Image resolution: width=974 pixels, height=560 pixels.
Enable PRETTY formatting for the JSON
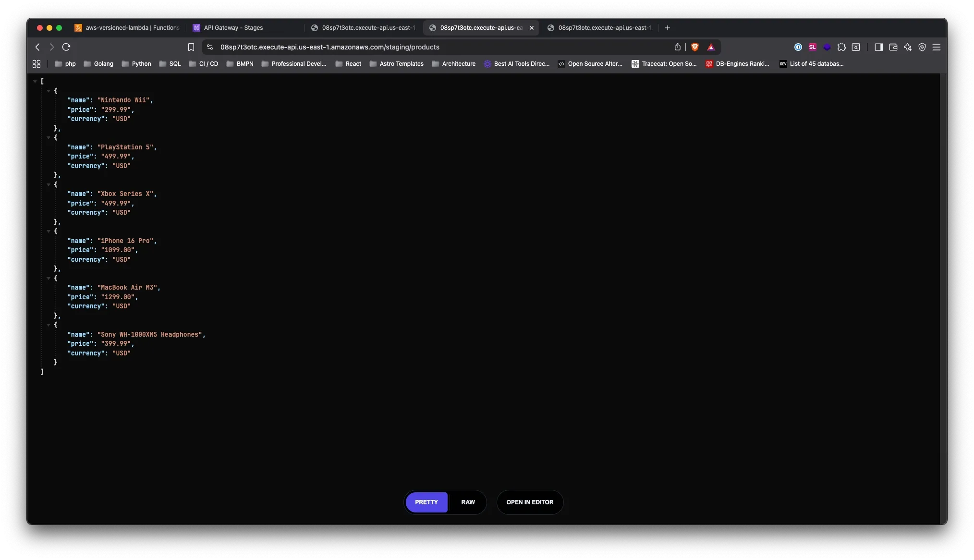point(426,502)
